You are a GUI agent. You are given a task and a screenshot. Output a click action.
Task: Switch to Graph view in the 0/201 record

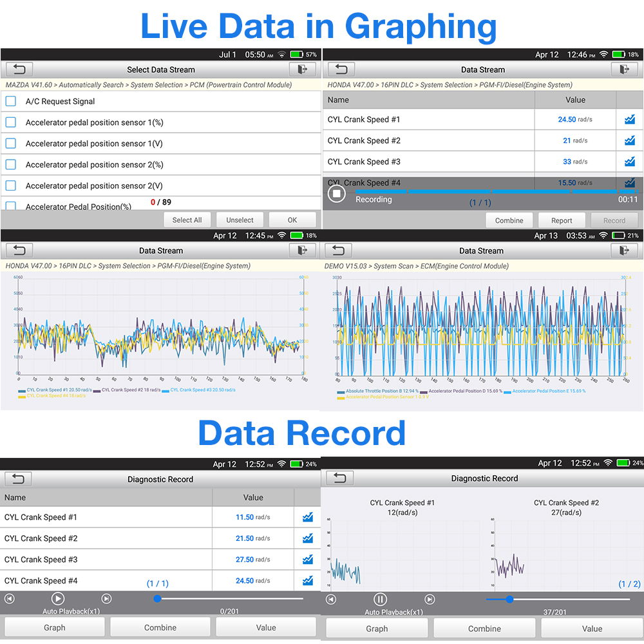tap(55, 627)
